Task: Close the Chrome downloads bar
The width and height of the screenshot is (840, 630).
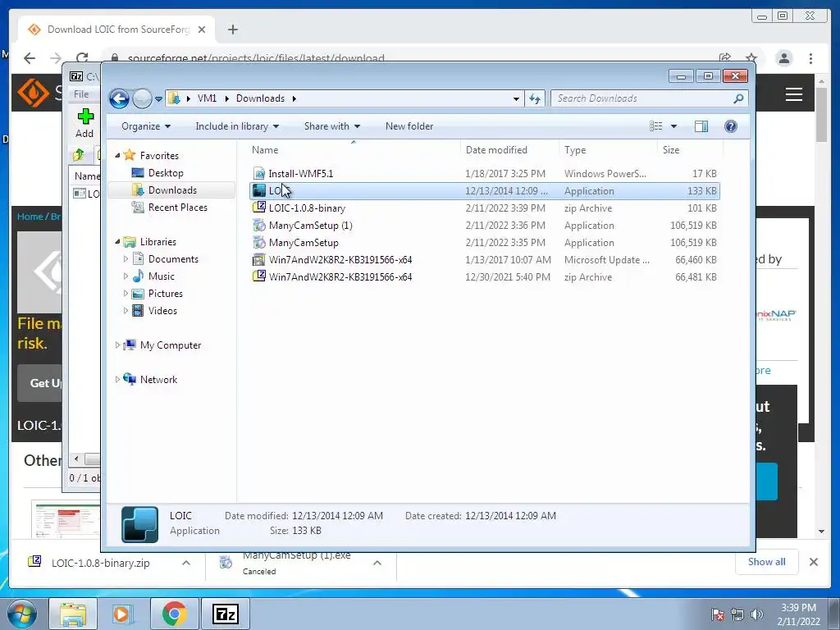Action: point(813,562)
